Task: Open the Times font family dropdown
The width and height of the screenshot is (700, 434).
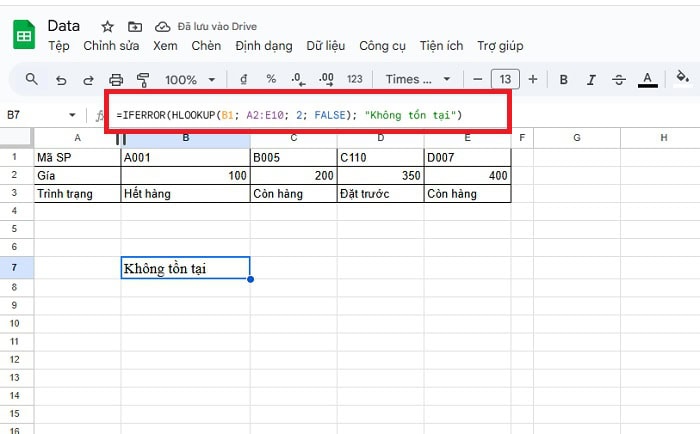Action: 419,79
